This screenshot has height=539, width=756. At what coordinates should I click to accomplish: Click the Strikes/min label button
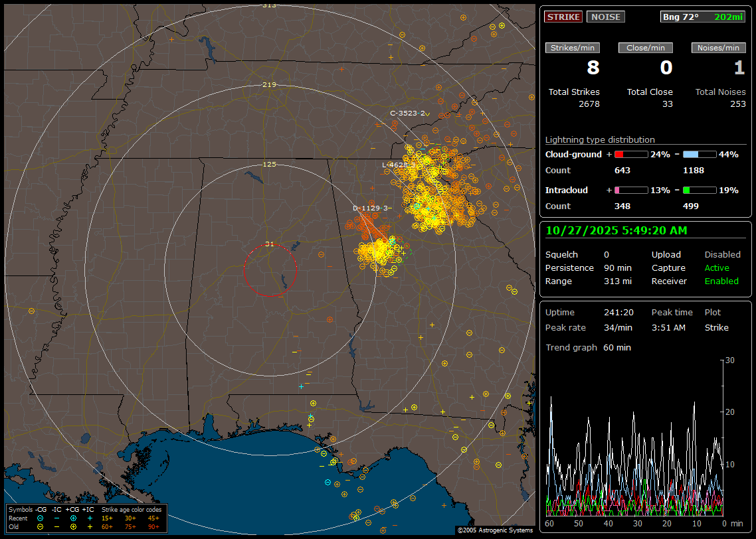[573, 48]
